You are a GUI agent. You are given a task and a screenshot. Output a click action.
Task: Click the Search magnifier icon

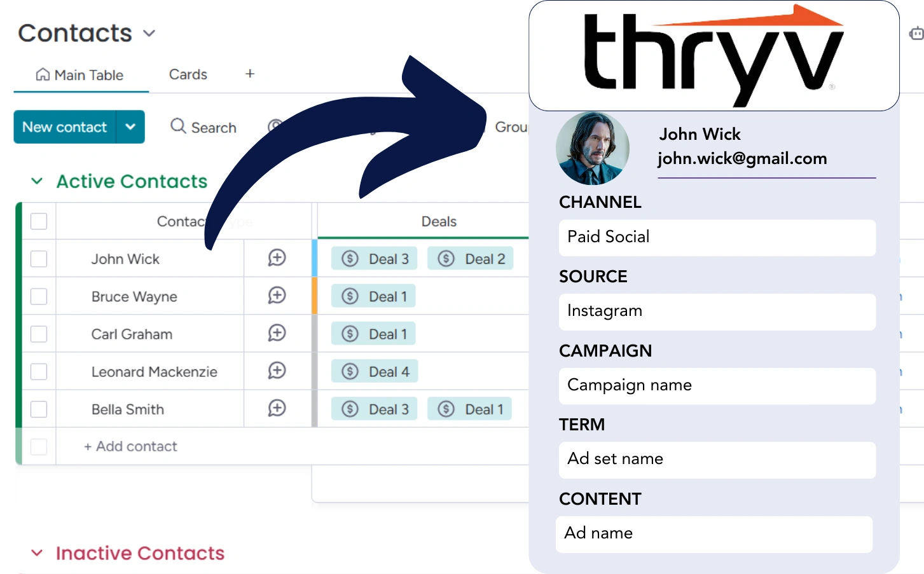click(178, 126)
